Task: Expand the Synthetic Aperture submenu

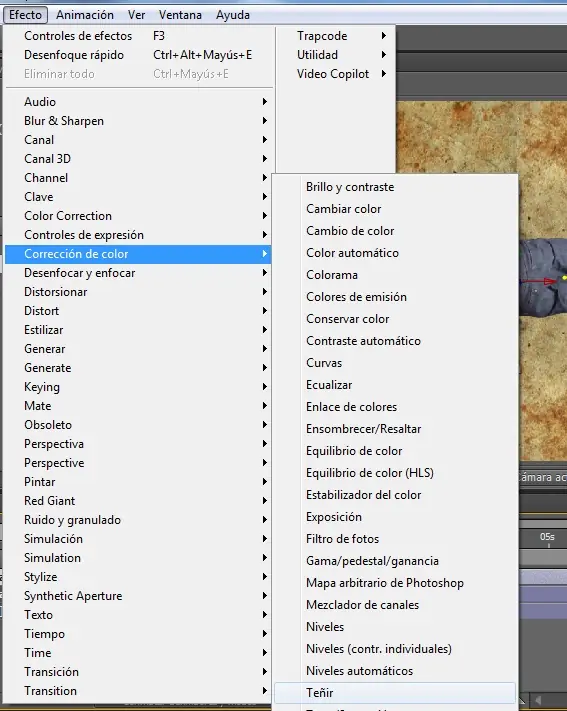Action: (x=138, y=596)
